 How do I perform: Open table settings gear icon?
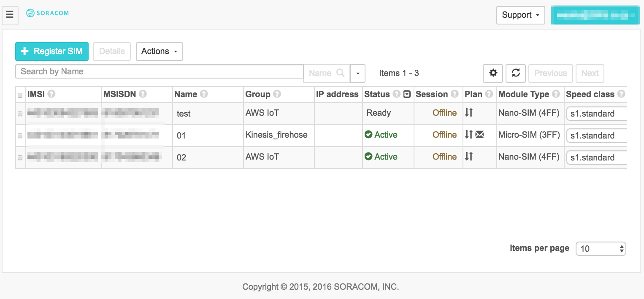493,73
